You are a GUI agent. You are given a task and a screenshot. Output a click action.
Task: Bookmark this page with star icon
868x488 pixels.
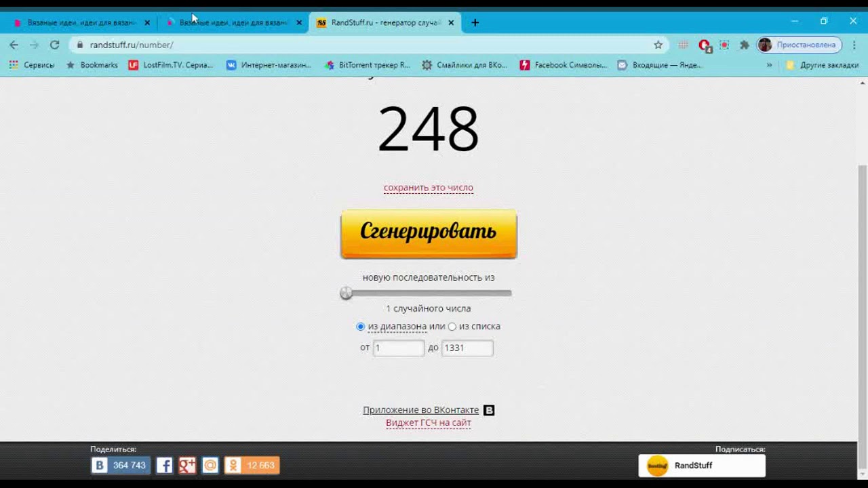point(658,45)
